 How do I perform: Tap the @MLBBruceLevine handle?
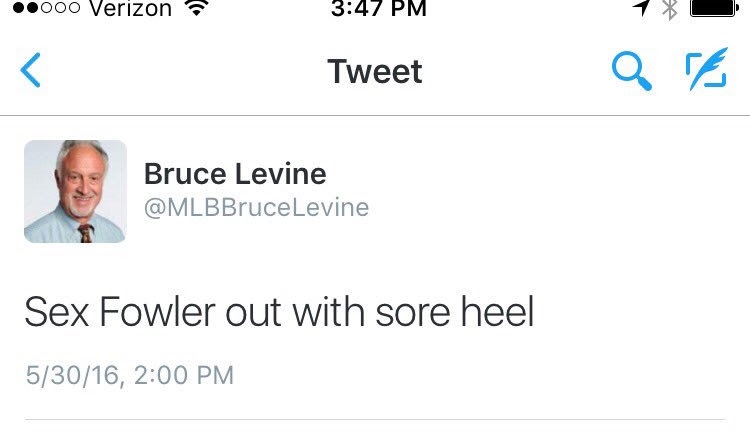(x=256, y=208)
